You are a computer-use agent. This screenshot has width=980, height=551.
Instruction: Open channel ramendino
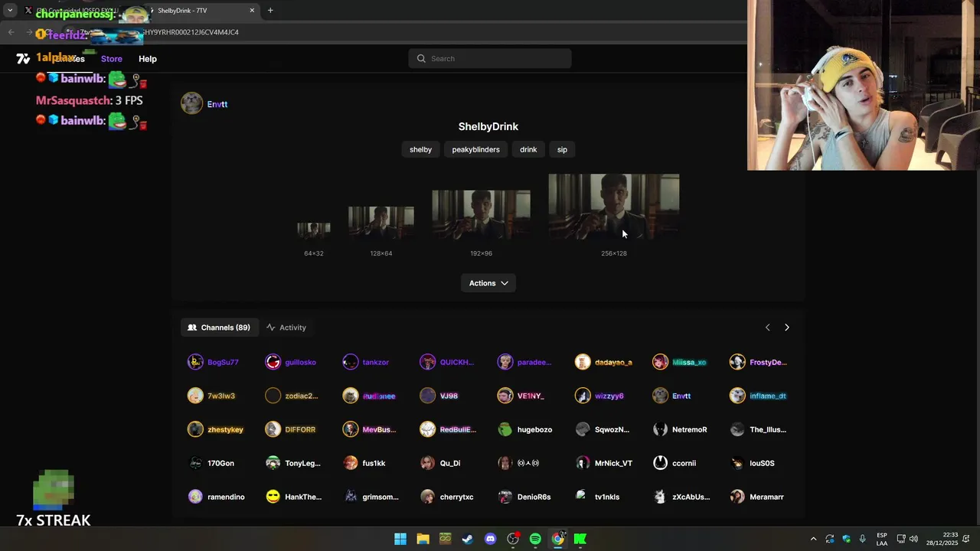(x=216, y=497)
